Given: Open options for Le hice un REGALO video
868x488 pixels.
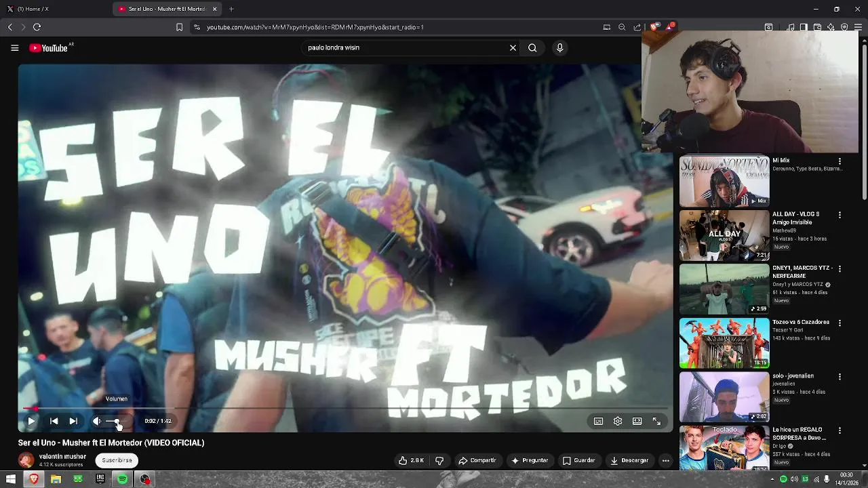Looking at the screenshot, I should 840,430.
